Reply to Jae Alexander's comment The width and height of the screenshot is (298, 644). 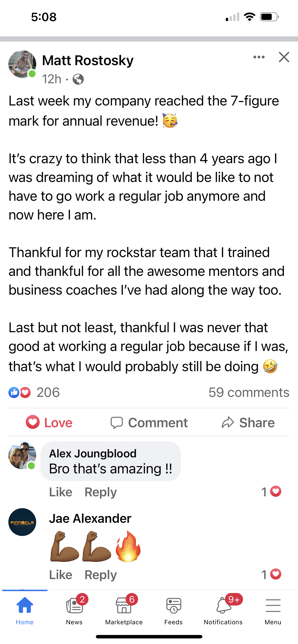pyautogui.click(x=100, y=574)
